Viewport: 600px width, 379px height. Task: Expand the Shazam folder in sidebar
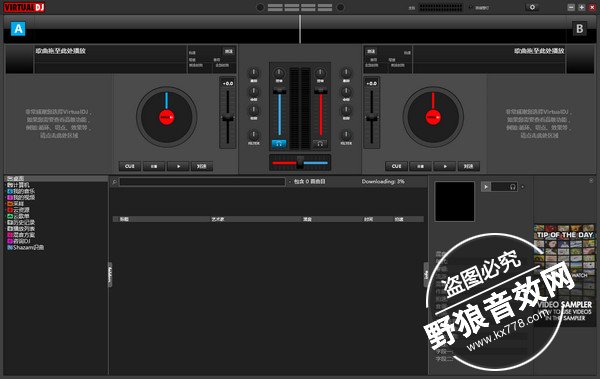click(x=26, y=247)
